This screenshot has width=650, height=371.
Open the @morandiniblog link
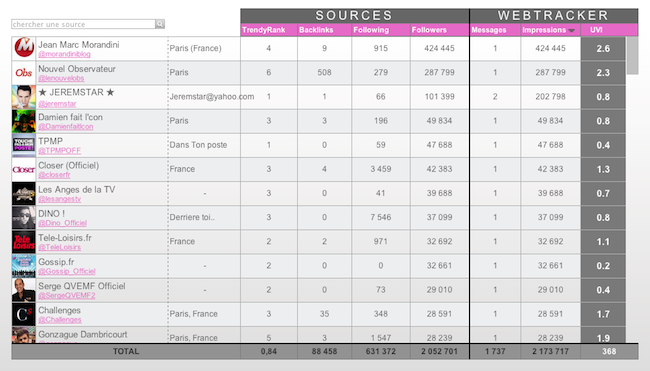(x=64, y=54)
